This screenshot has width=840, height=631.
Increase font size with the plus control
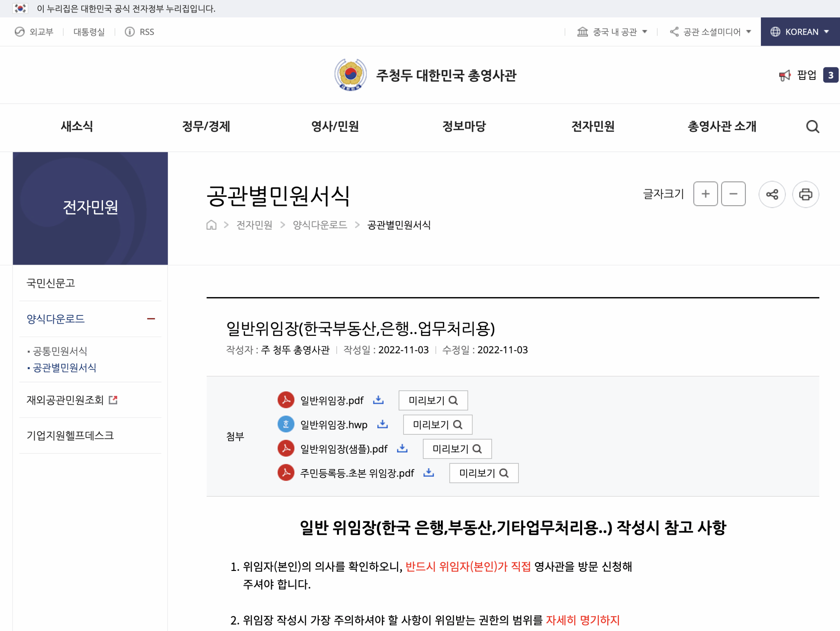pos(705,194)
